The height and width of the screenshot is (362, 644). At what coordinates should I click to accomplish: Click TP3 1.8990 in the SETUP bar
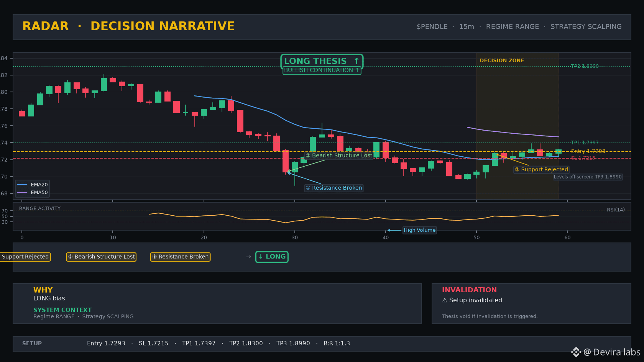[293, 343]
